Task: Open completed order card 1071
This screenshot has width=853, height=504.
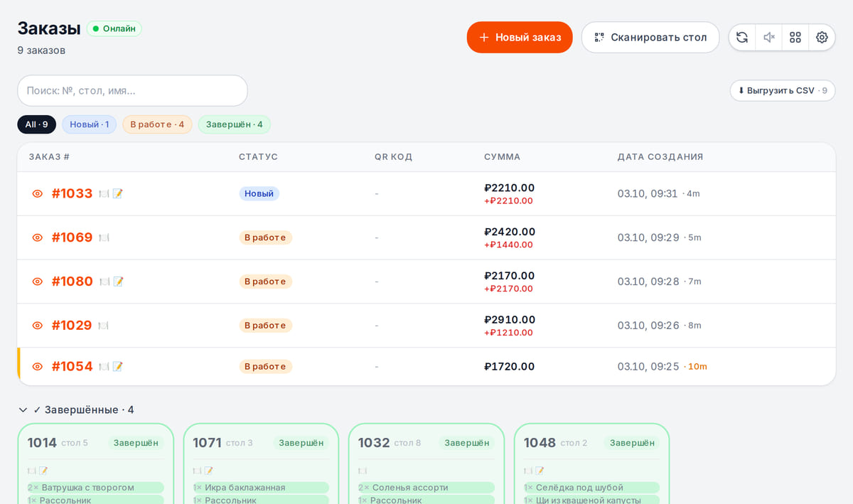Action: pos(261,463)
